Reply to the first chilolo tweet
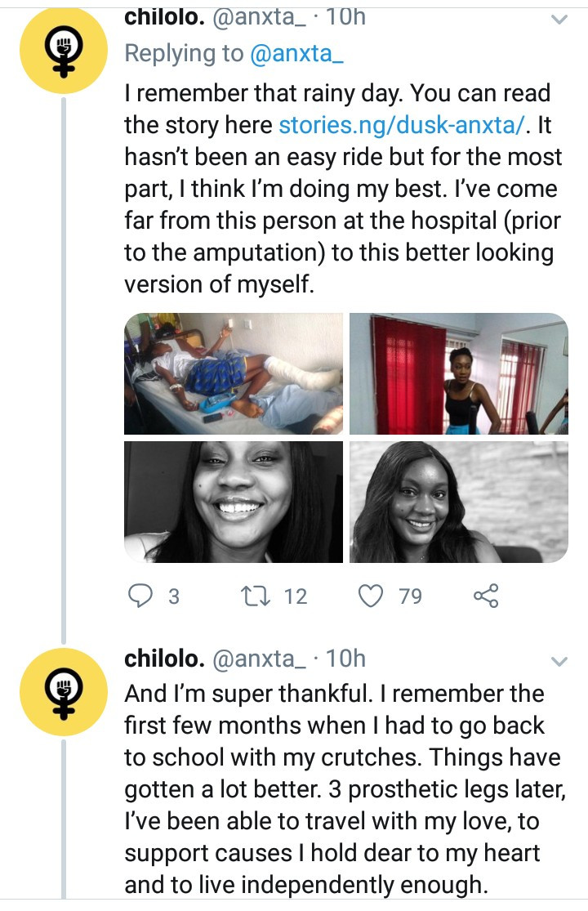Viewport: 588px width, 911px height. (x=141, y=596)
